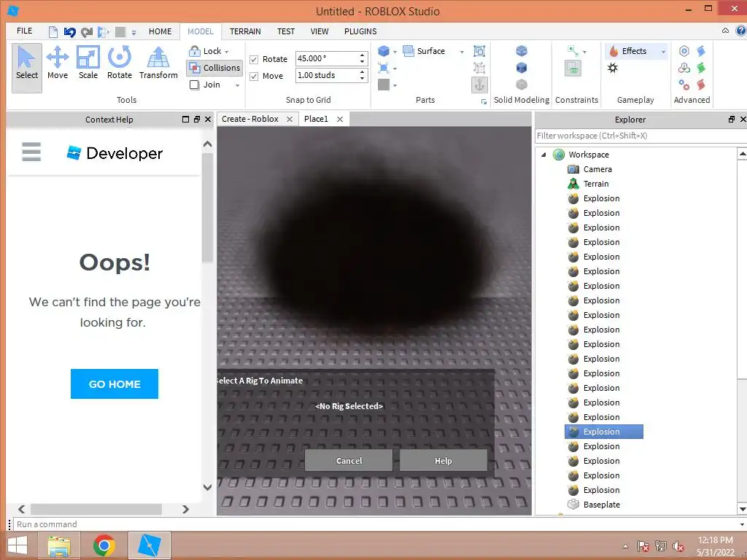Expand the Lock dropdown arrow
The image size is (747, 560).
(227, 52)
